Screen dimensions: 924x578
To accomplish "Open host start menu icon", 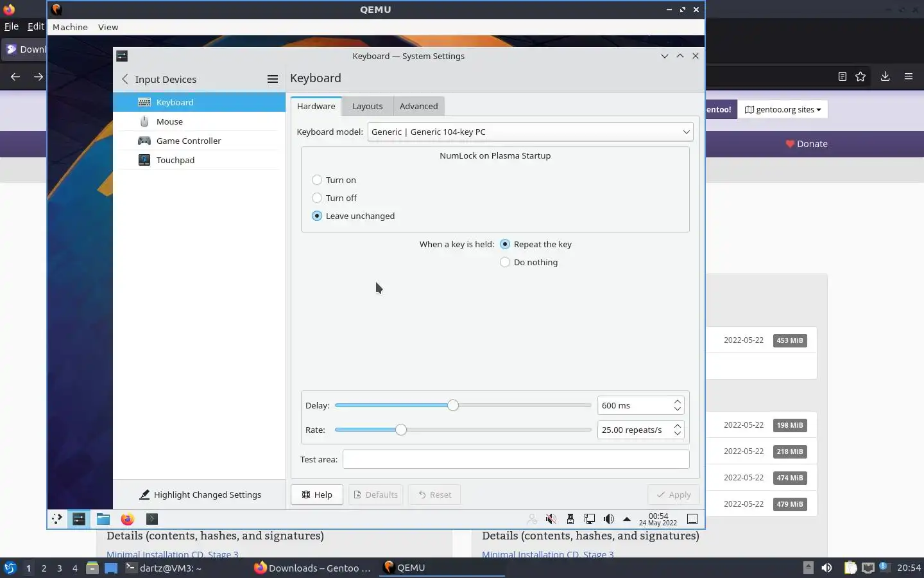I will 10,568.
